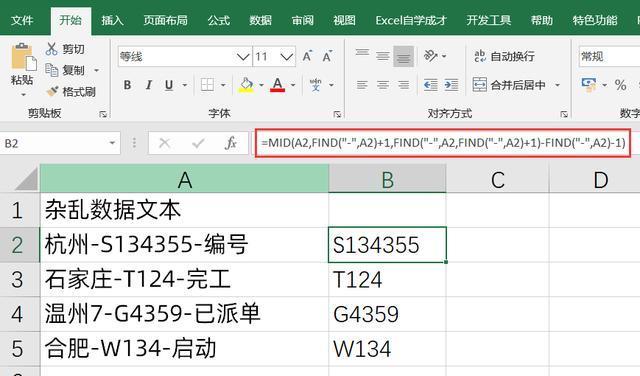
Task: Switch to the 审阅 Review tab
Action: [302, 20]
